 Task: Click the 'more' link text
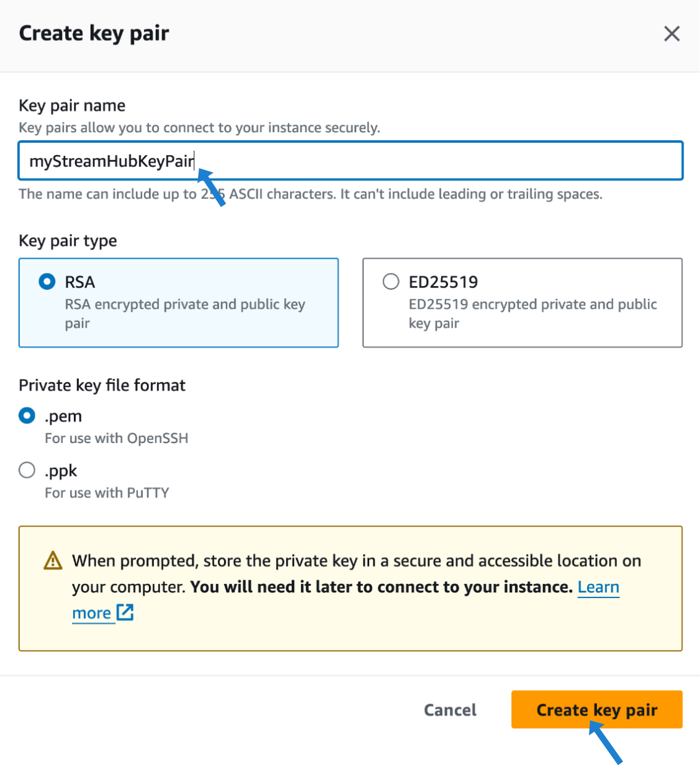pos(92,613)
